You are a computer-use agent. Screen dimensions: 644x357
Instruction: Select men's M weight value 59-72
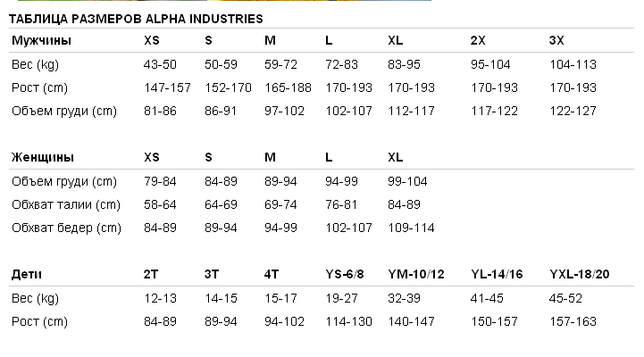(280, 64)
